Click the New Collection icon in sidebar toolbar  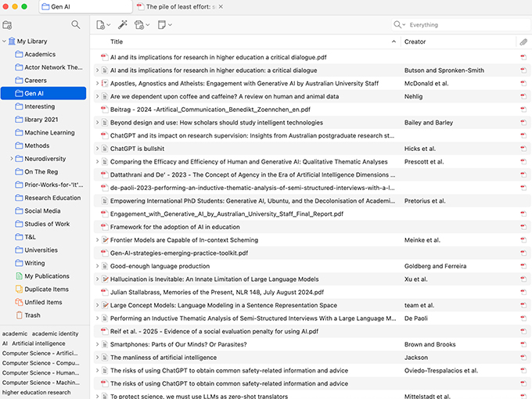tap(8, 25)
